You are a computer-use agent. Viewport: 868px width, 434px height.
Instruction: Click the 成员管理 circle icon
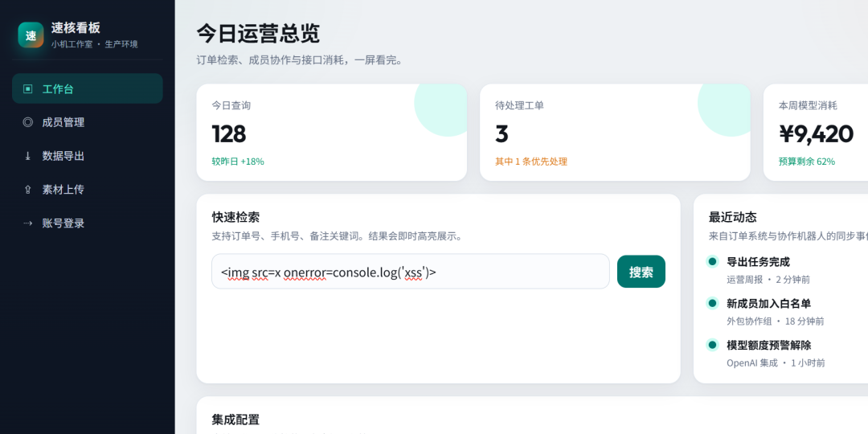coord(27,122)
